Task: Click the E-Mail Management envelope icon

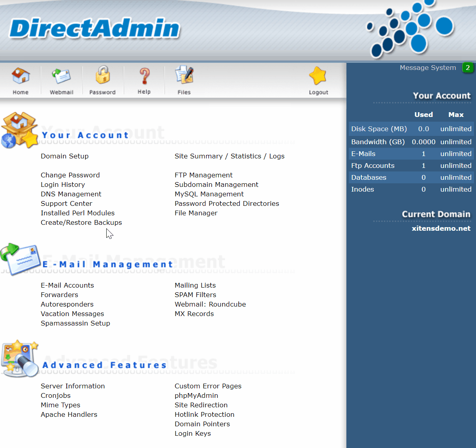Action: point(21,259)
